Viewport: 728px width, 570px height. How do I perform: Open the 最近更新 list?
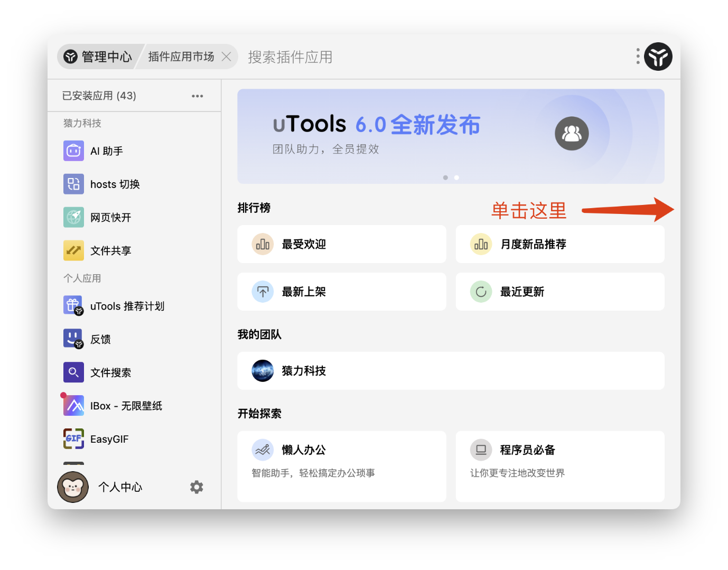[x=560, y=292]
